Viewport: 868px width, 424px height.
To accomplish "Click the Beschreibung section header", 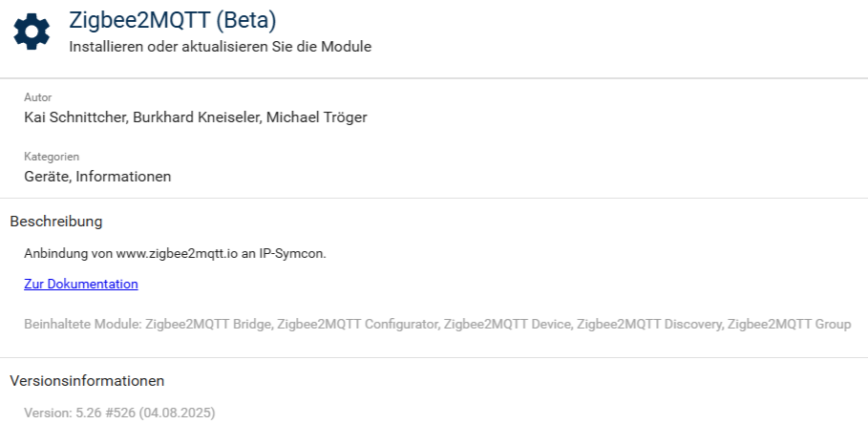I will (55, 222).
